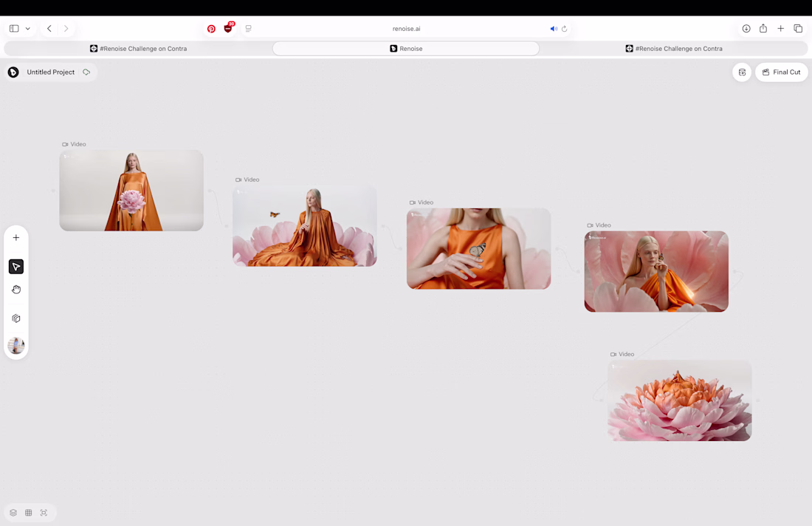Viewport: 812px width, 526px height.
Task: Activate the hand pan tool
Action: coord(16,289)
